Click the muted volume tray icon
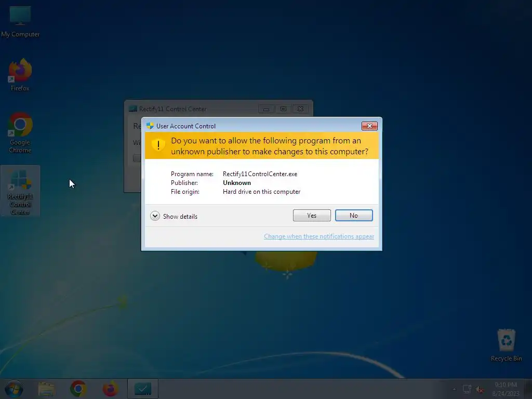This screenshot has height=399, width=532. (x=480, y=390)
